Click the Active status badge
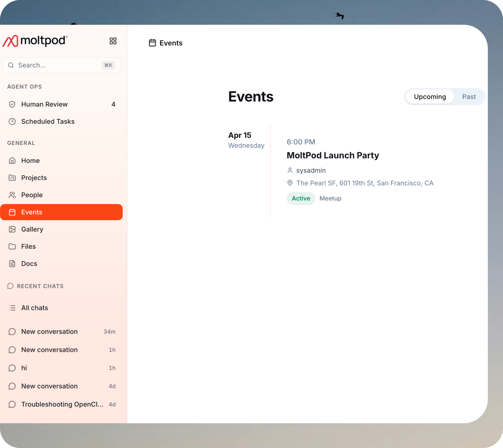This screenshot has height=448, width=503. coord(301,199)
